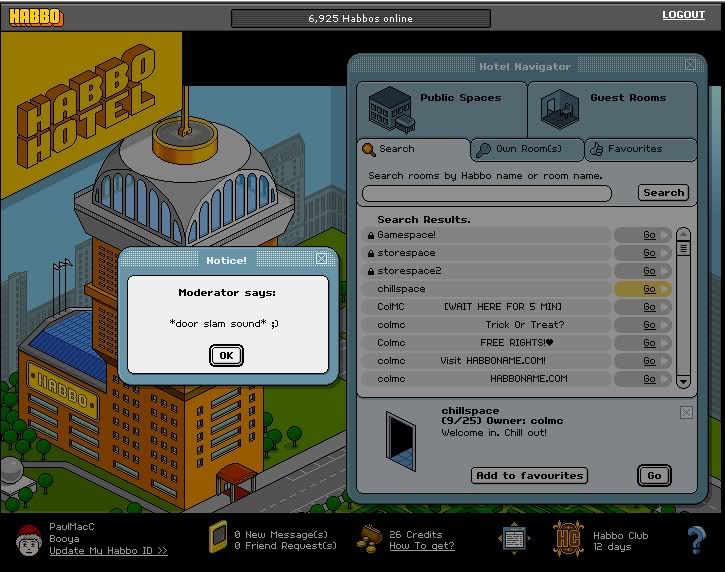Click Add to favourites button
725x572 pixels.
coord(529,476)
